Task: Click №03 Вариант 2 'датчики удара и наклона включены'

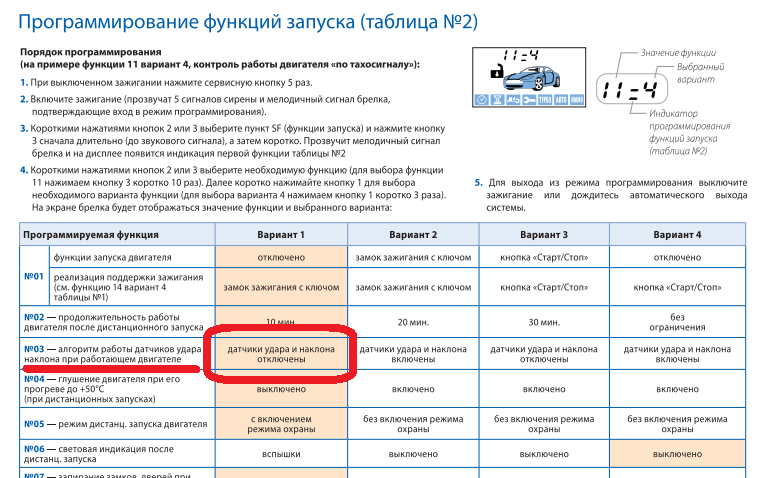Action: tap(413, 354)
